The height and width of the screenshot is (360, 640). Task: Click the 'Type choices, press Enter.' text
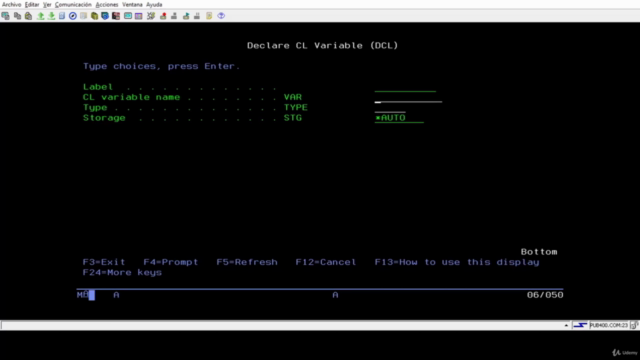tap(162, 66)
